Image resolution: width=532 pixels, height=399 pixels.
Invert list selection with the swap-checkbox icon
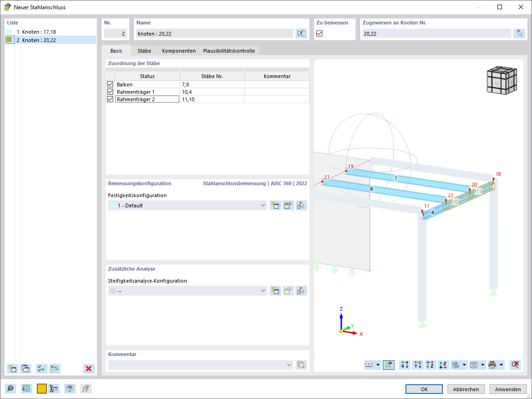(54, 369)
